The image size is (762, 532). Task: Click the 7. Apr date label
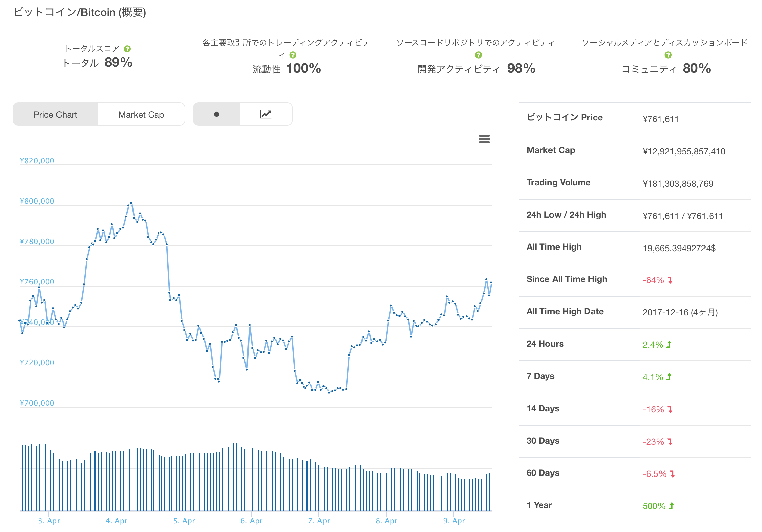click(319, 521)
